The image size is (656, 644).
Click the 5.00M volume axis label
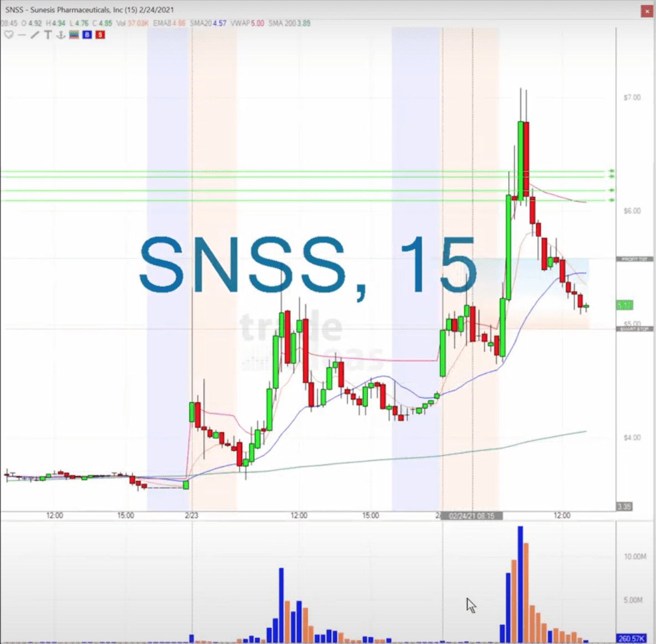click(x=633, y=600)
